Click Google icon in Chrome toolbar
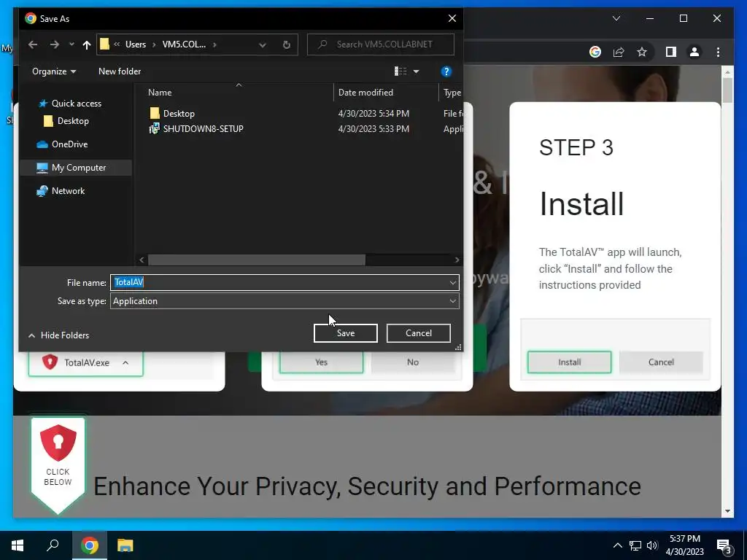This screenshot has width=747, height=560. [x=595, y=52]
